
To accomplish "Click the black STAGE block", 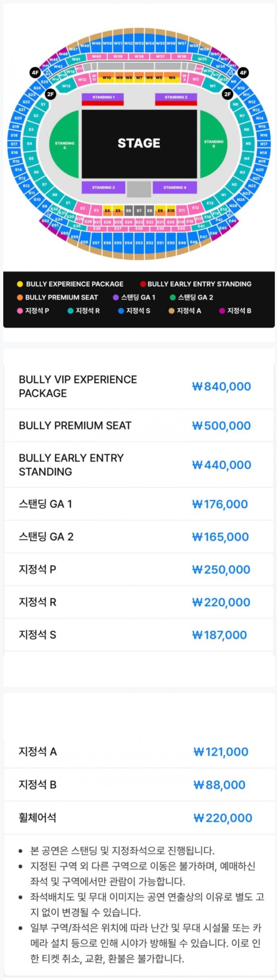I will pyautogui.click(x=139, y=144).
